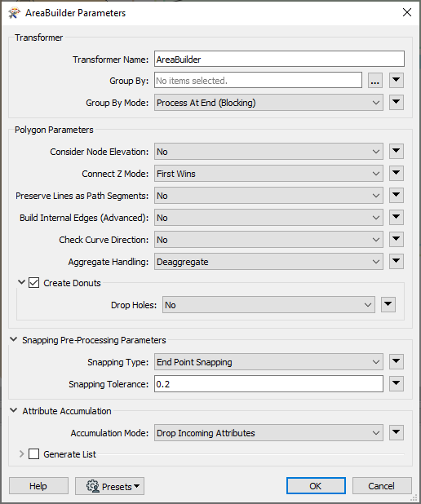Enable the Generate List checkbox
This screenshot has width=421, height=504.
[x=33, y=454]
